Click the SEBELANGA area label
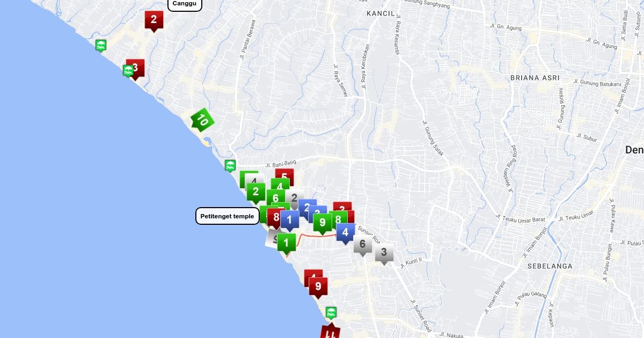The image size is (644, 338). [550, 266]
